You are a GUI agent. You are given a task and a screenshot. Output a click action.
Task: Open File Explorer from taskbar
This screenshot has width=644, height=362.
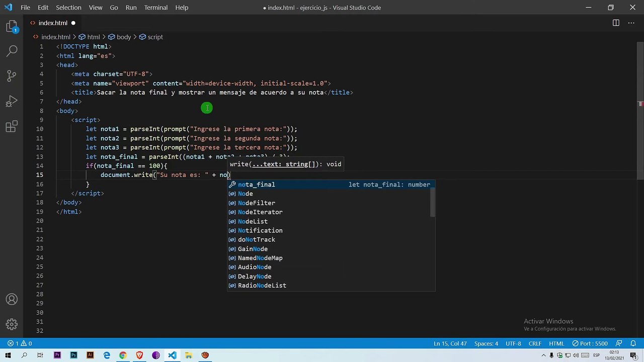189,355
